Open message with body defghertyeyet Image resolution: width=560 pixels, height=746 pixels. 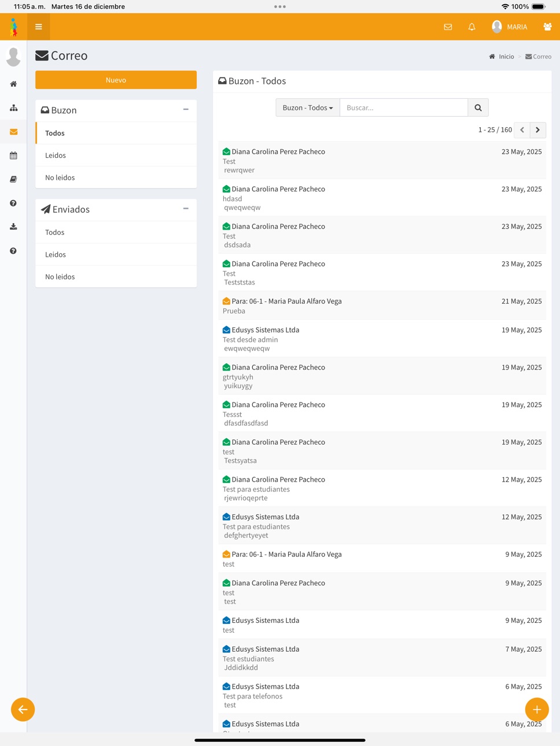382,526
